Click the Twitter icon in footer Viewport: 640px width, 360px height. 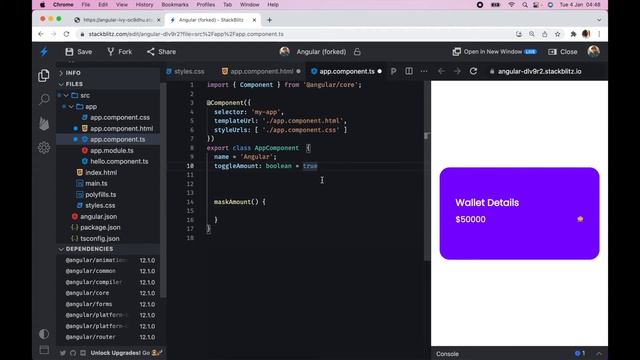[x=63, y=353]
